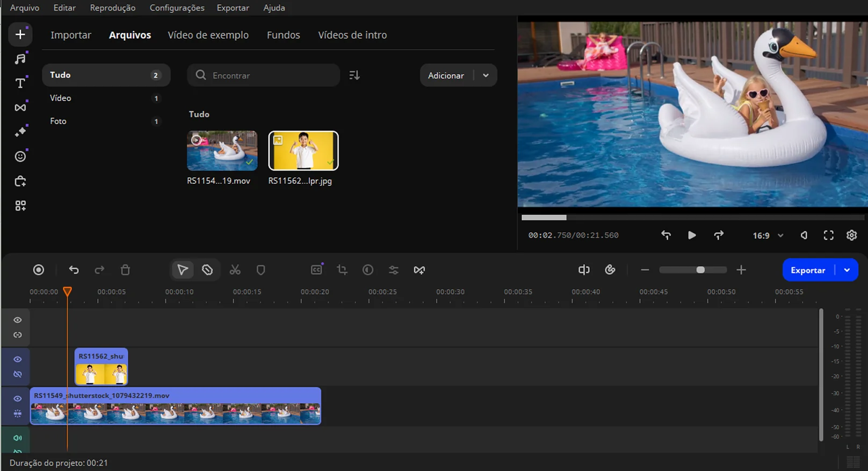
Task: Delete selected clip with trash icon
Action: point(125,270)
